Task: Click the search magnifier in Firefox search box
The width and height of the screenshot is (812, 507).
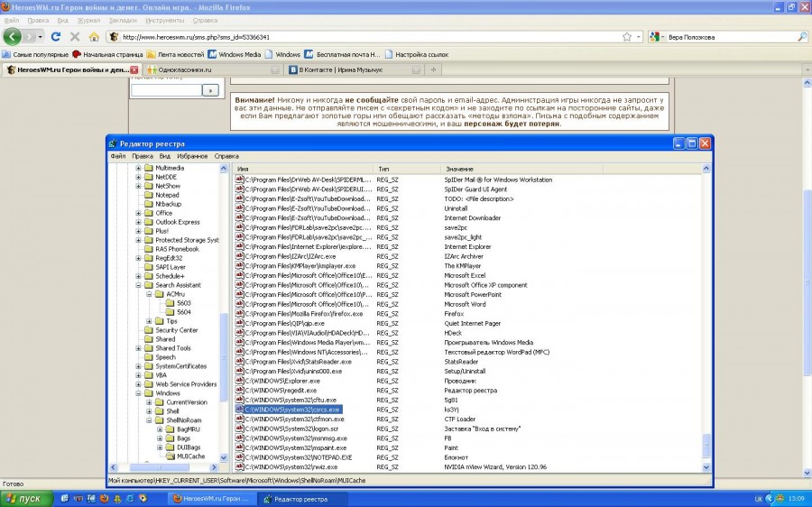Action: [x=802, y=37]
